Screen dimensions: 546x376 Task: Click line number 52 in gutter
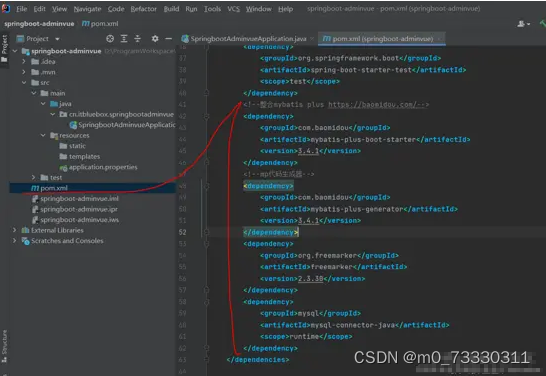click(x=182, y=232)
